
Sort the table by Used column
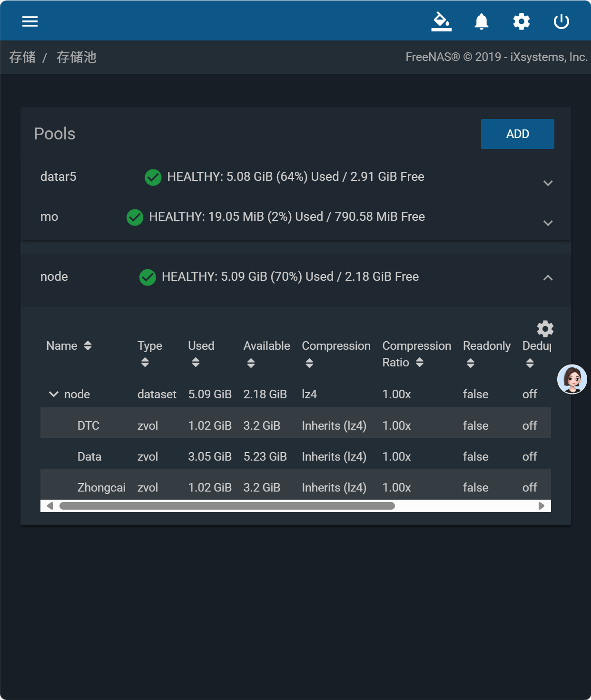coord(196,363)
